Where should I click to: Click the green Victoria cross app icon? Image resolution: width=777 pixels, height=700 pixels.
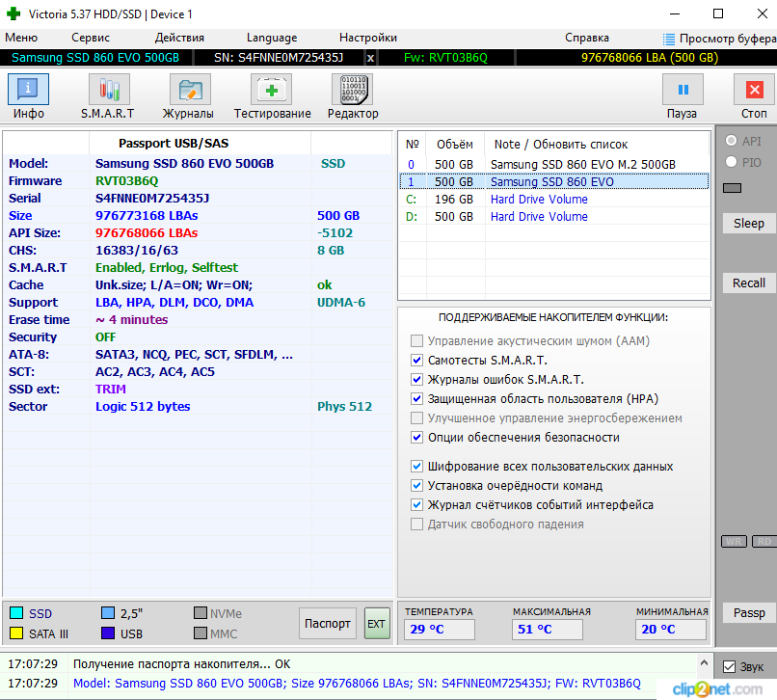coord(13,13)
